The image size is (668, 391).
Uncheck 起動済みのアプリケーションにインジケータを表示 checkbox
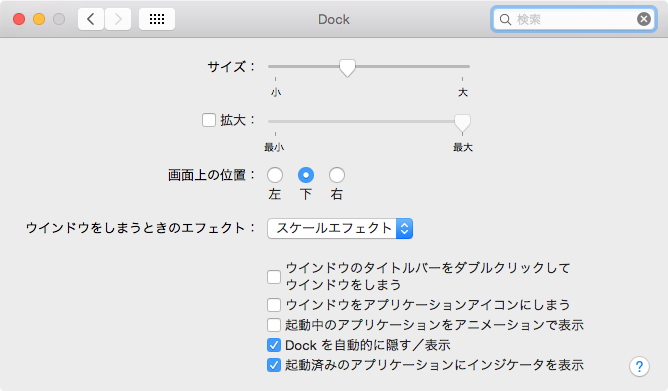click(x=274, y=365)
